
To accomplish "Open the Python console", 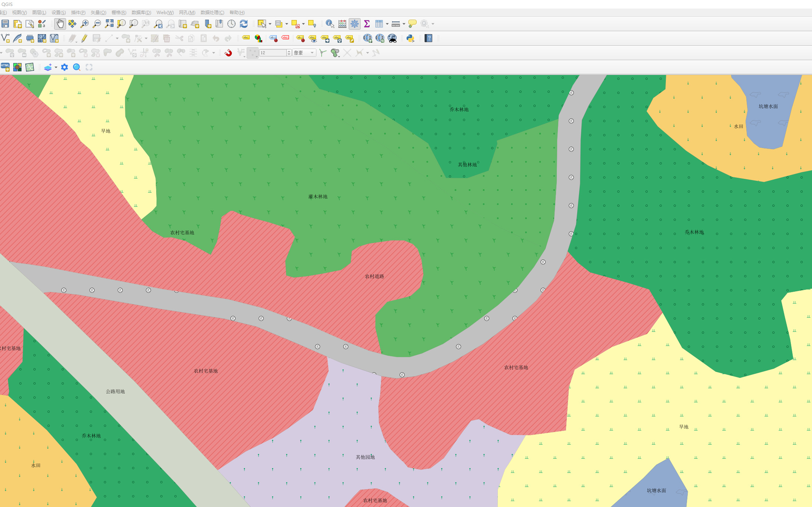I will click(x=410, y=38).
